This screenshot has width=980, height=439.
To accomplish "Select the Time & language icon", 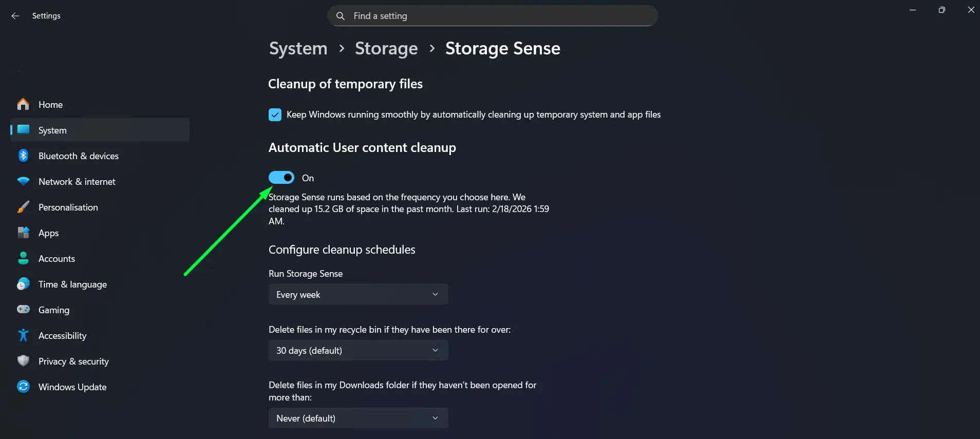I will 23,284.
